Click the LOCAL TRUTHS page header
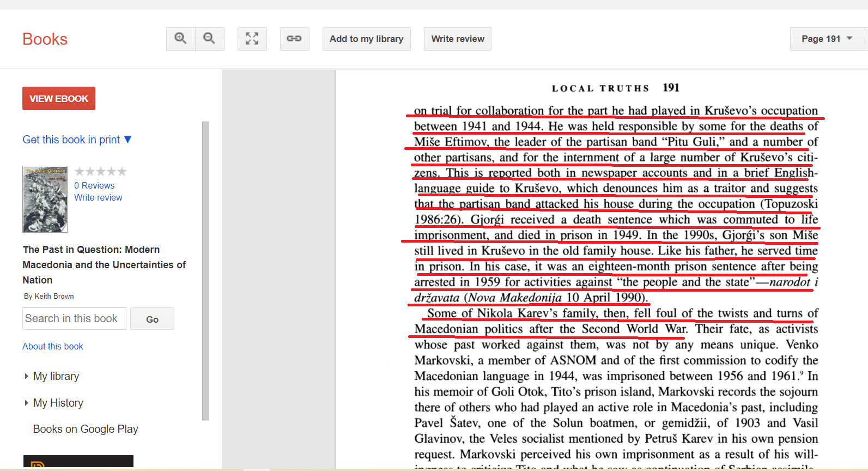The height and width of the screenshot is (471, 868). pyautogui.click(x=600, y=88)
